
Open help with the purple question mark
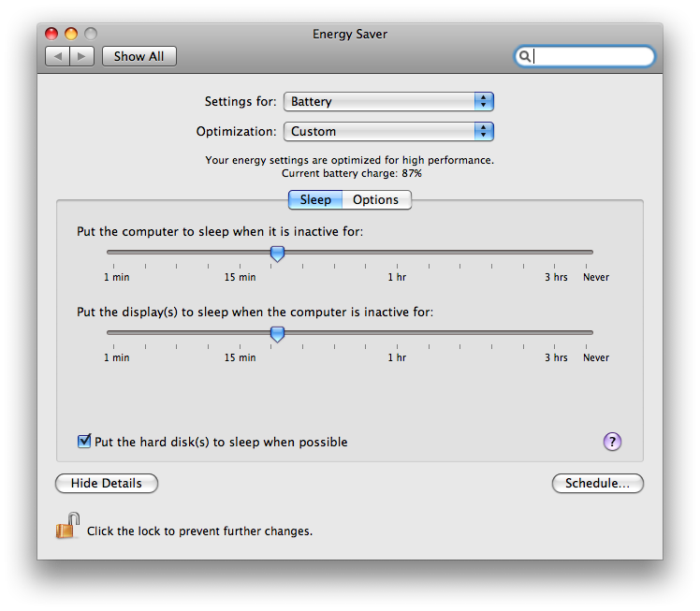click(612, 442)
